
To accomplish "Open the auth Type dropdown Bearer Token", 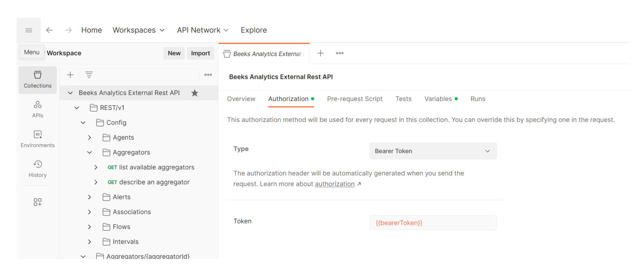I will [x=433, y=151].
